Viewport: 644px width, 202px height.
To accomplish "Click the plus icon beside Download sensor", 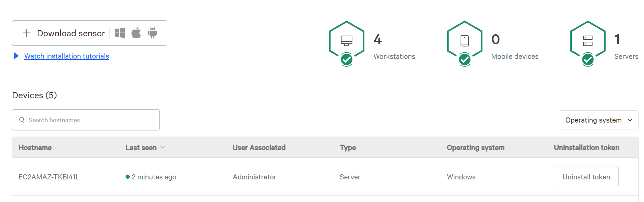I will pyautogui.click(x=27, y=33).
